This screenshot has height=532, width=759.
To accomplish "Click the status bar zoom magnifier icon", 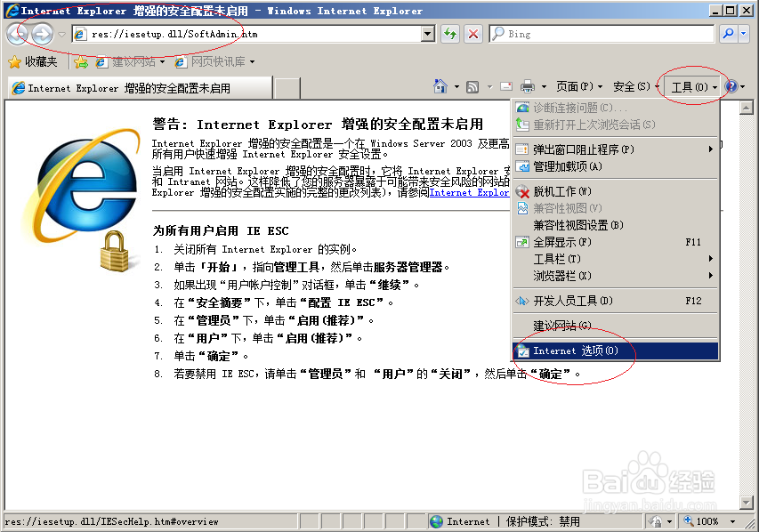I will (689, 521).
